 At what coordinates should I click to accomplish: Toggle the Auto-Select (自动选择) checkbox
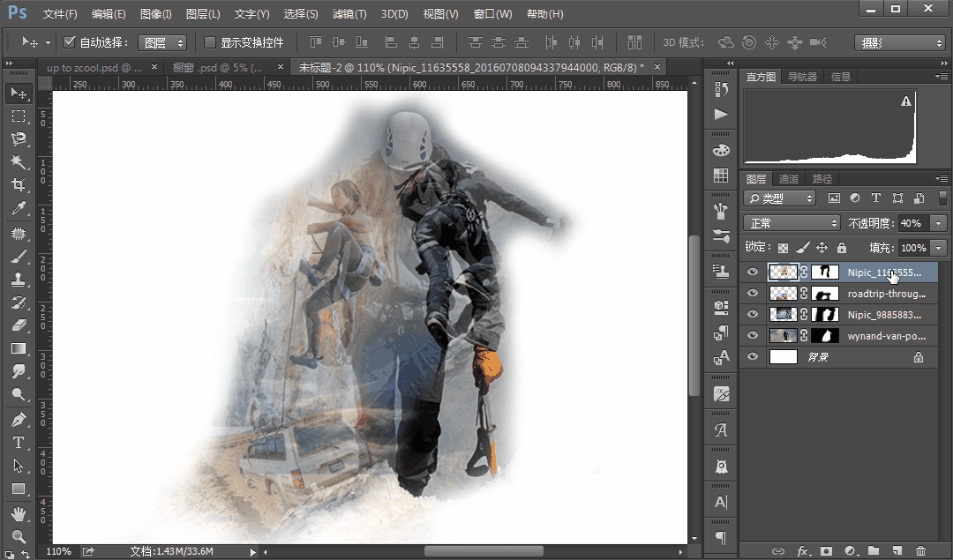(x=70, y=42)
